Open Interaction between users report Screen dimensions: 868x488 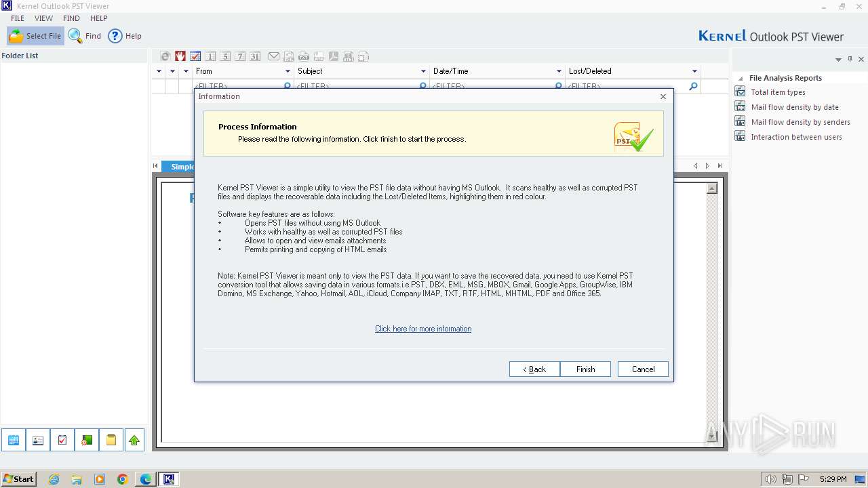point(796,137)
